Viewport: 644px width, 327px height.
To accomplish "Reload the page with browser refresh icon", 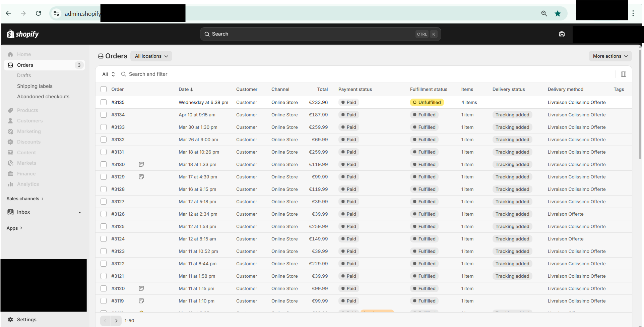I will coord(39,13).
